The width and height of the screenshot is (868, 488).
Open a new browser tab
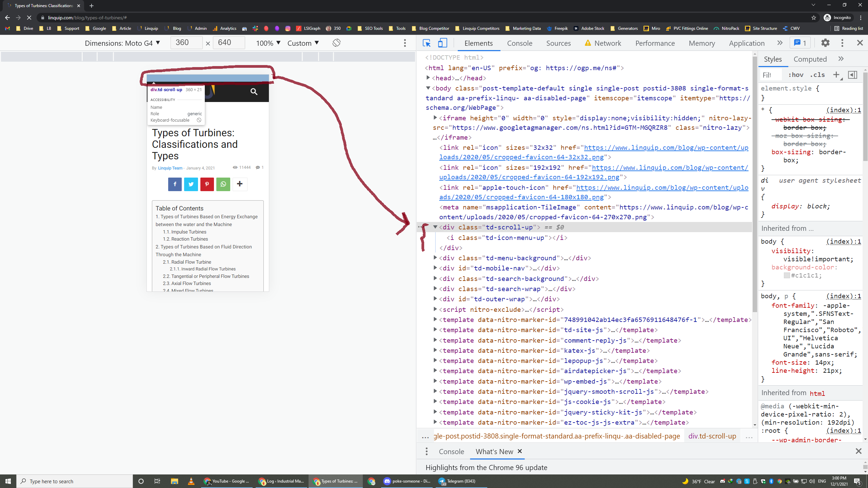(92, 6)
